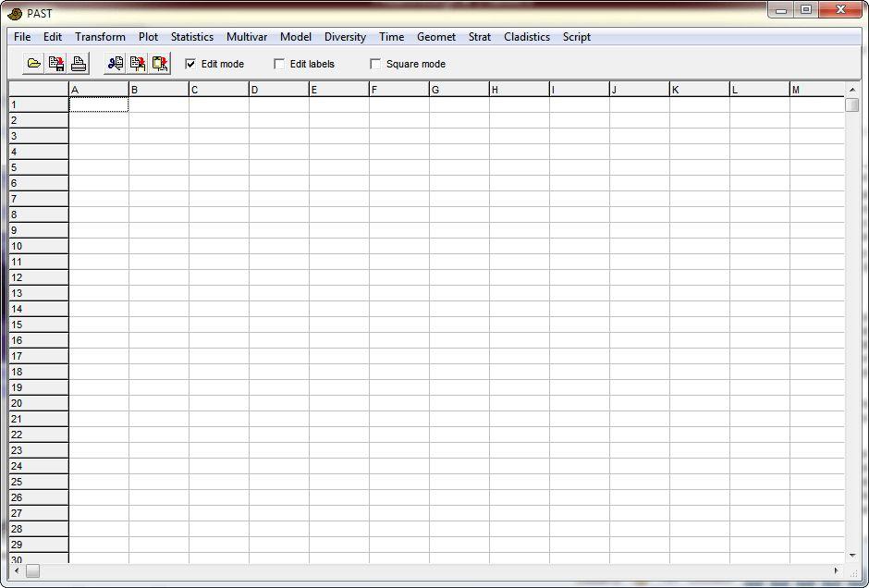Enable the Square mode checkbox
Viewport: 869px width, 588px height.
click(x=375, y=64)
